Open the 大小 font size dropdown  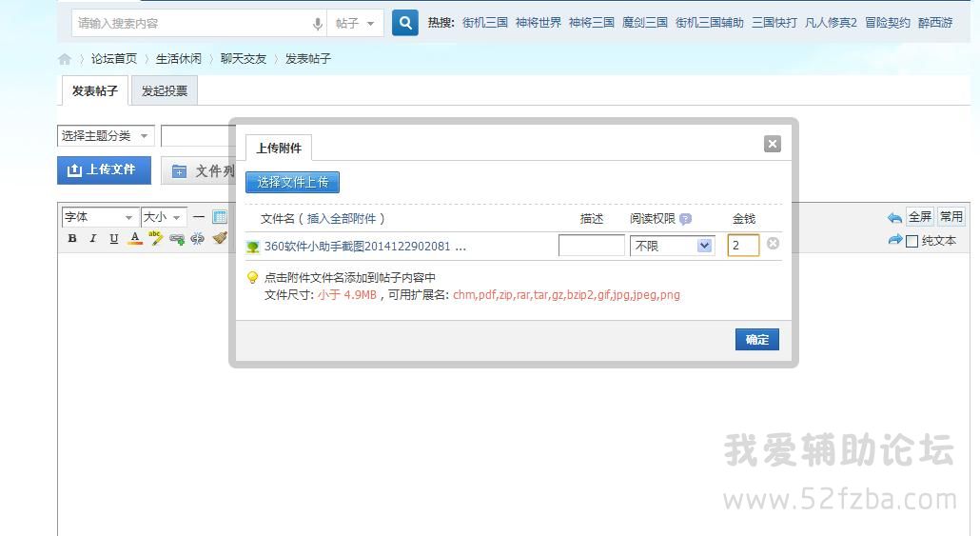164,217
